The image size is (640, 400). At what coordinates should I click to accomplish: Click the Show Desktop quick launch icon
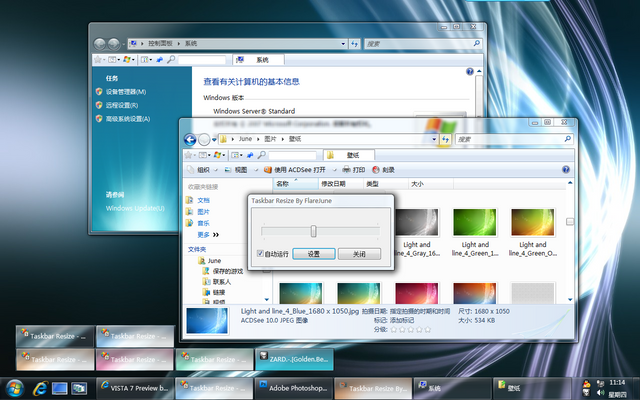click(x=60, y=388)
